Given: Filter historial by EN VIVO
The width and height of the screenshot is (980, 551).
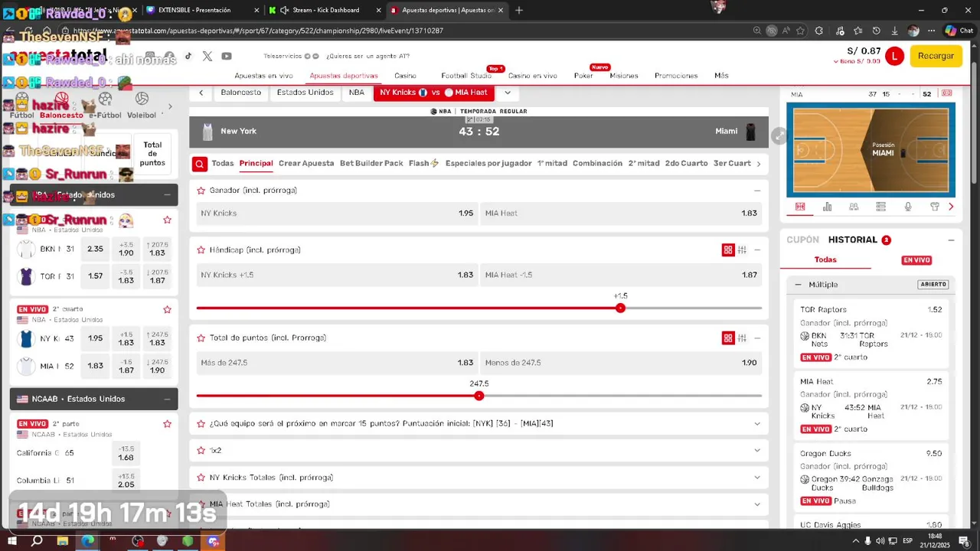Looking at the screenshot, I should click(x=916, y=260).
